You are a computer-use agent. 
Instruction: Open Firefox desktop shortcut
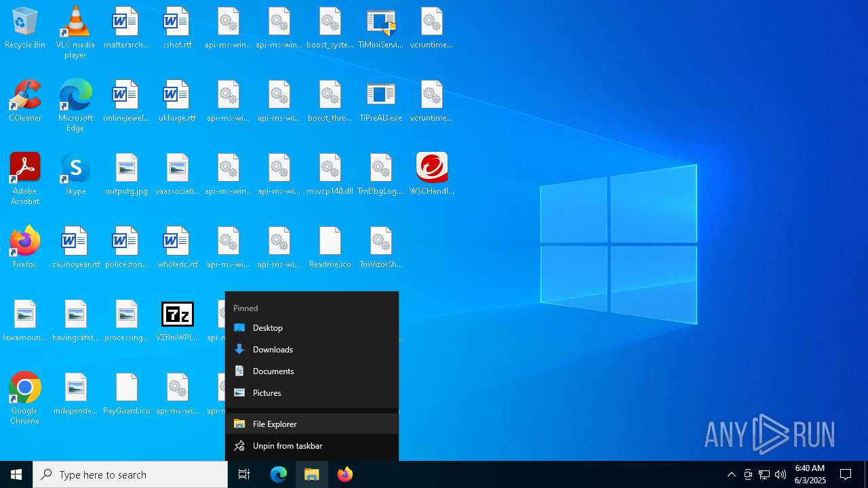pos(25,247)
